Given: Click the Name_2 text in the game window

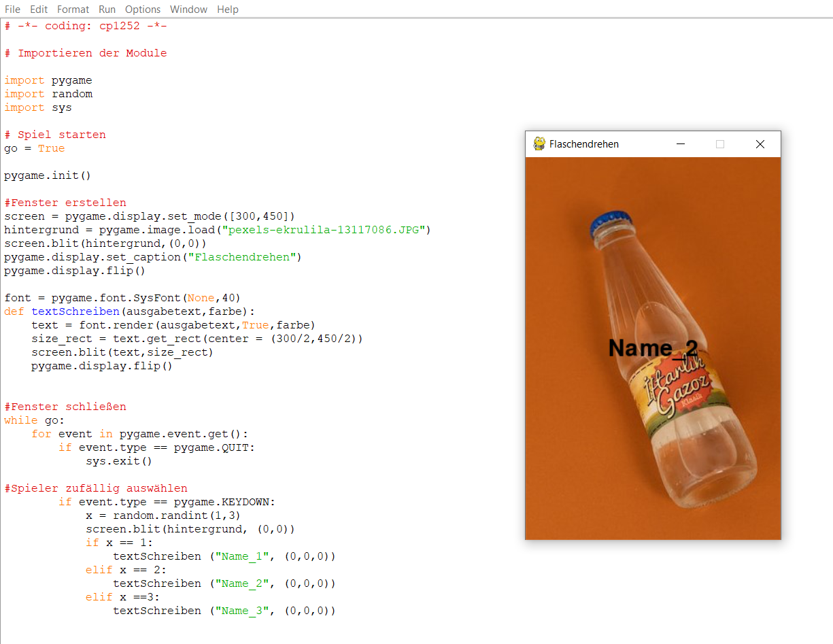Looking at the screenshot, I should coord(652,348).
